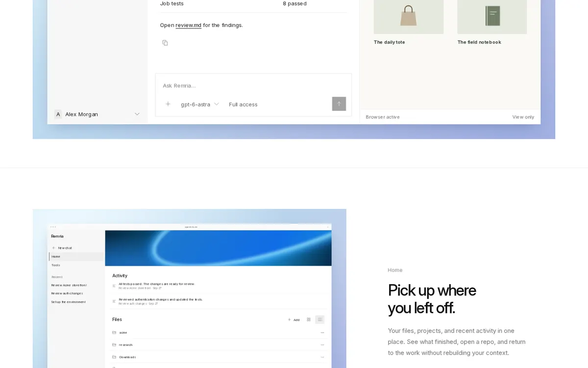The image size is (588, 368).
Task: Send message with the arrow button
Action: [339, 104]
